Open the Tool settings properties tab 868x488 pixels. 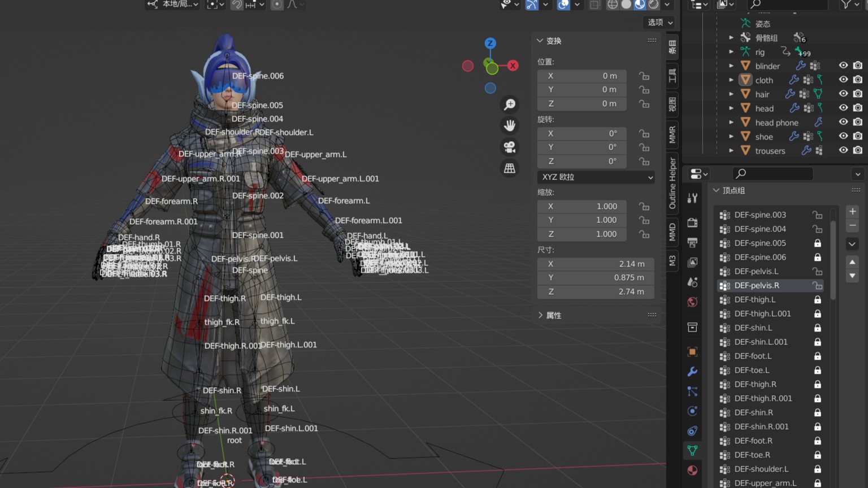coord(692,198)
